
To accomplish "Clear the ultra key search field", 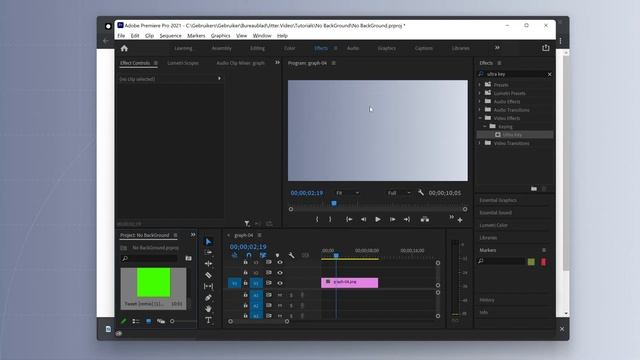I will [549, 74].
